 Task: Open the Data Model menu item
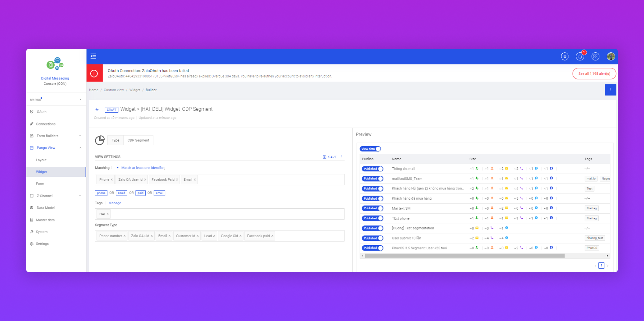click(46, 208)
